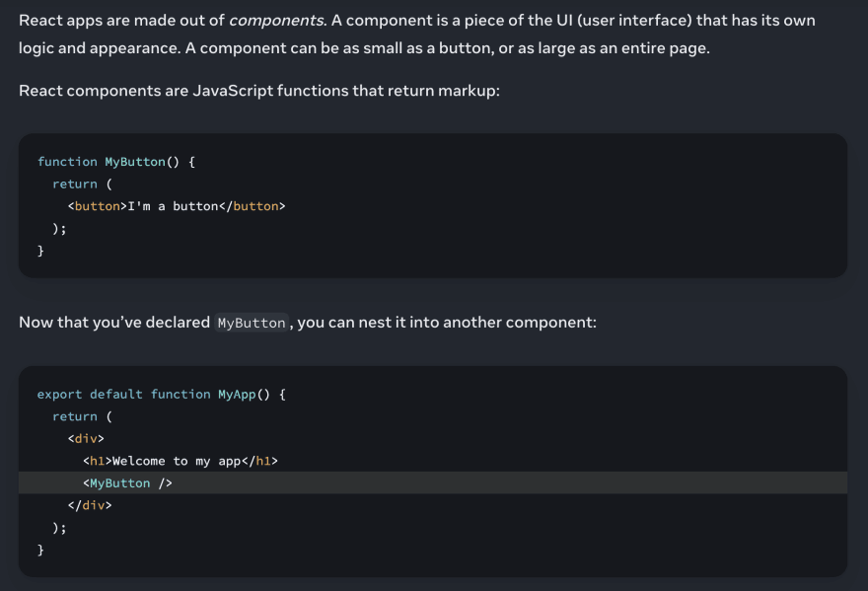Click the MyButton function name in first code block
Image resolution: width=868 pixels, height=591 pixels.
point(135,162)
